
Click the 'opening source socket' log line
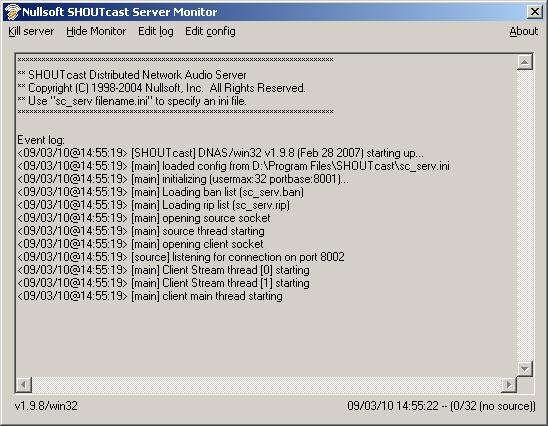[144, 218]
